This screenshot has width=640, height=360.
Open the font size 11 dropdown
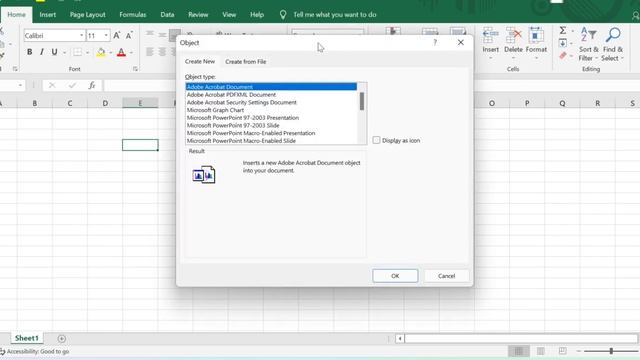coord(106,36)
